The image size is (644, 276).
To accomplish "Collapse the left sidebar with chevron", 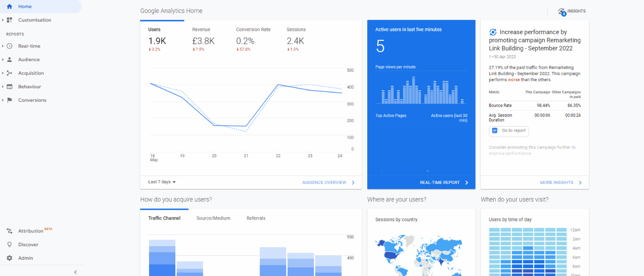I will tap(75, 272).
